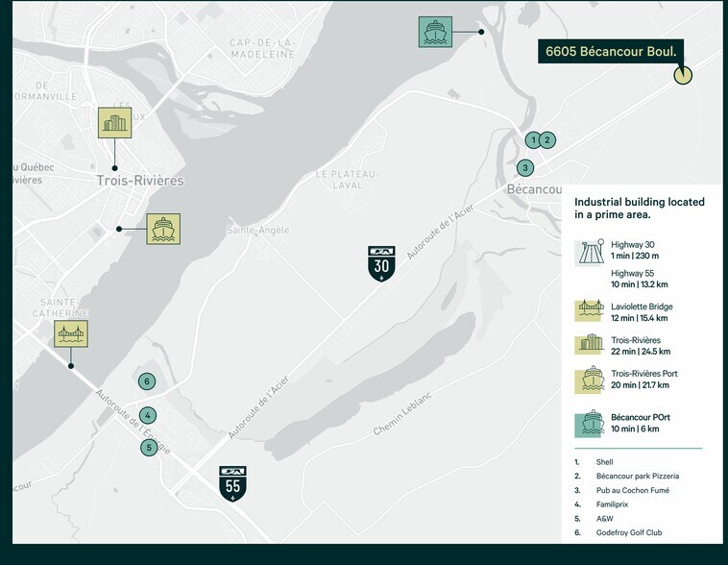Select the Laviolette Bridge legend entry
The width and height of the screenshot is (728, 565).
[x=641, y=312]
